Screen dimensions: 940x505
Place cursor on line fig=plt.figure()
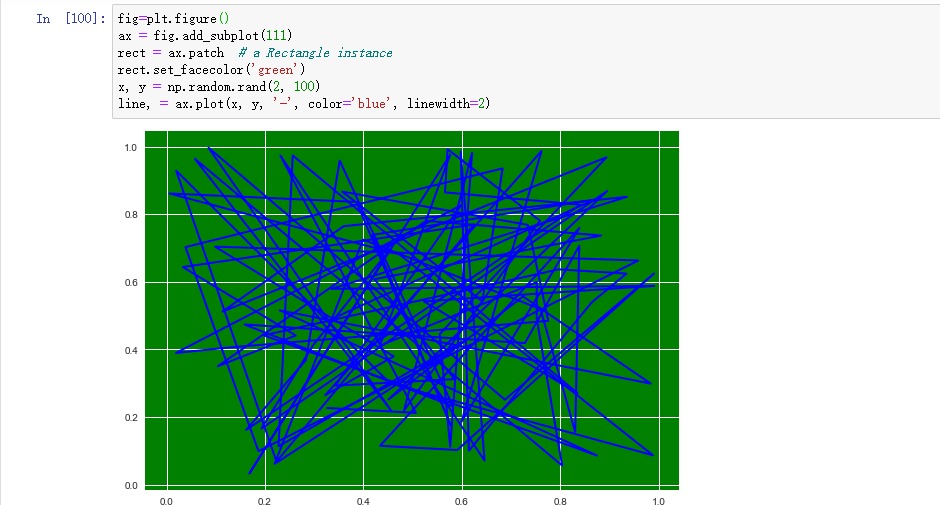tap(173, 19)
